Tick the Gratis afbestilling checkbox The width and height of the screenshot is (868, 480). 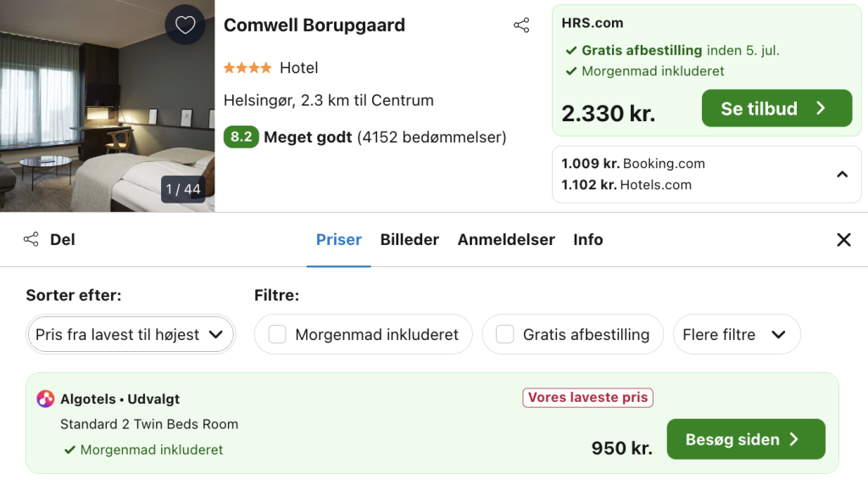[x=505, y=334]
